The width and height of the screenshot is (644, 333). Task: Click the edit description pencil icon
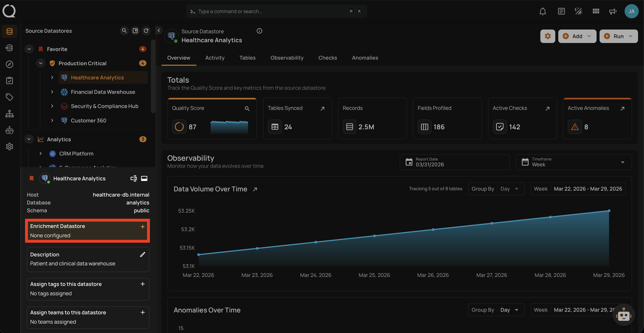pyautogui.click(x=143, y=255)
